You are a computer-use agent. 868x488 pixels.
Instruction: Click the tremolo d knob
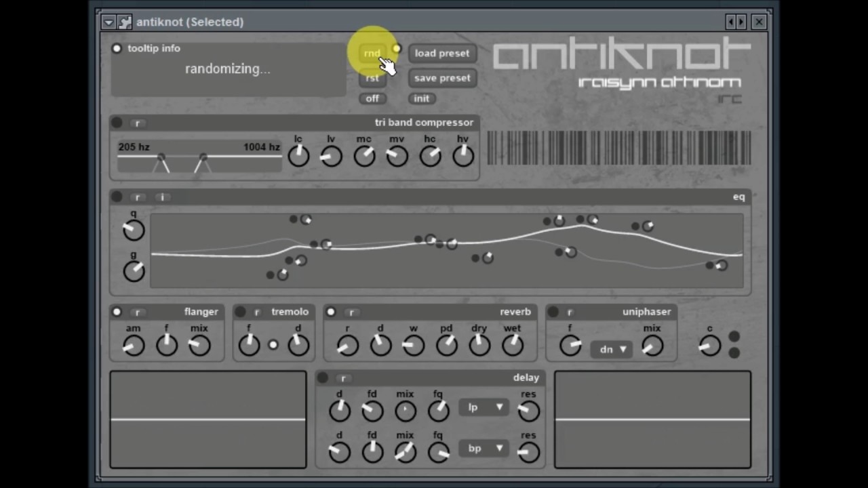click(x=298, y=346)
